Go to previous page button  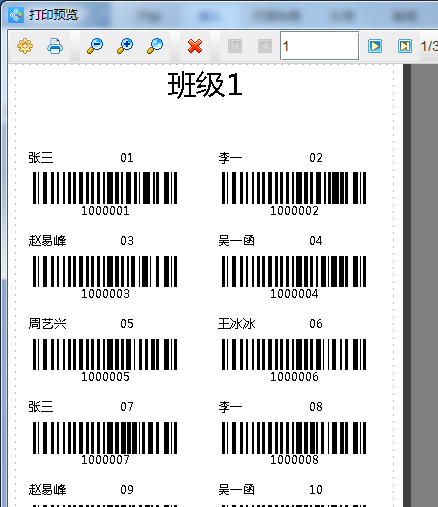point(265,46)
